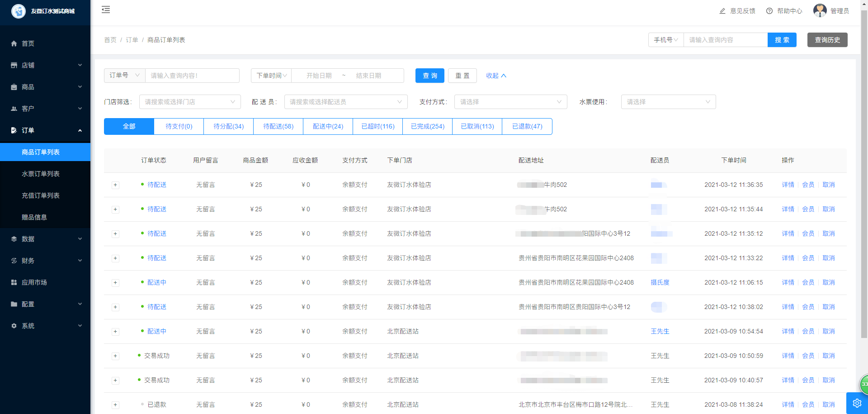Expand the order row dated 2021-03-12 11:06:15

point(115,283)
